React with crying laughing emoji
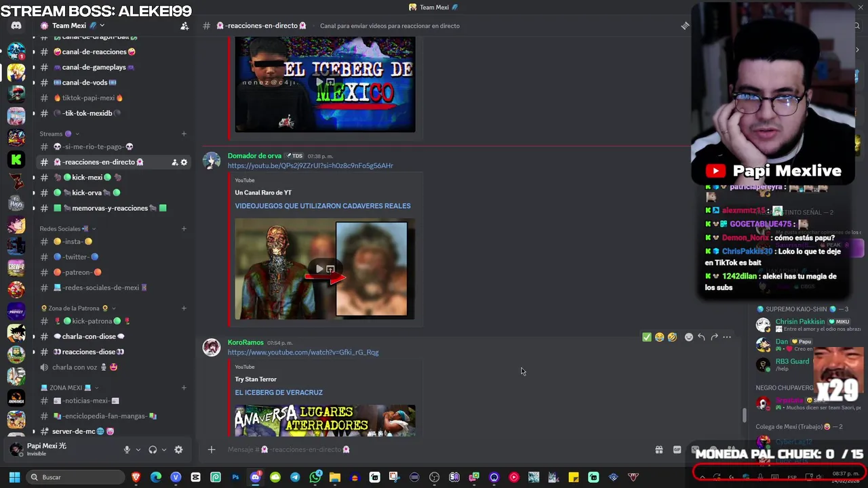The height and width of the screenshot is (488, 868). [659, 337]
